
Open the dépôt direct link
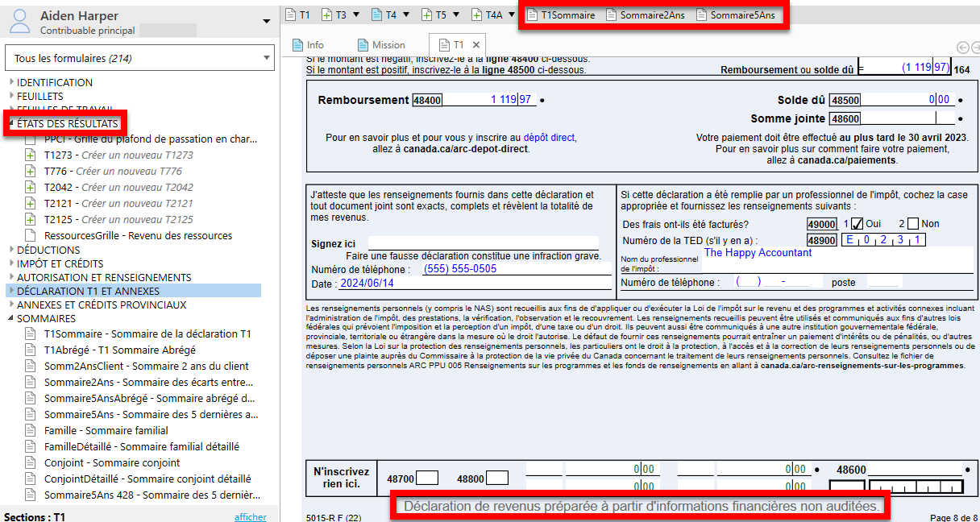pyautogui.click(x=550, y=138)
